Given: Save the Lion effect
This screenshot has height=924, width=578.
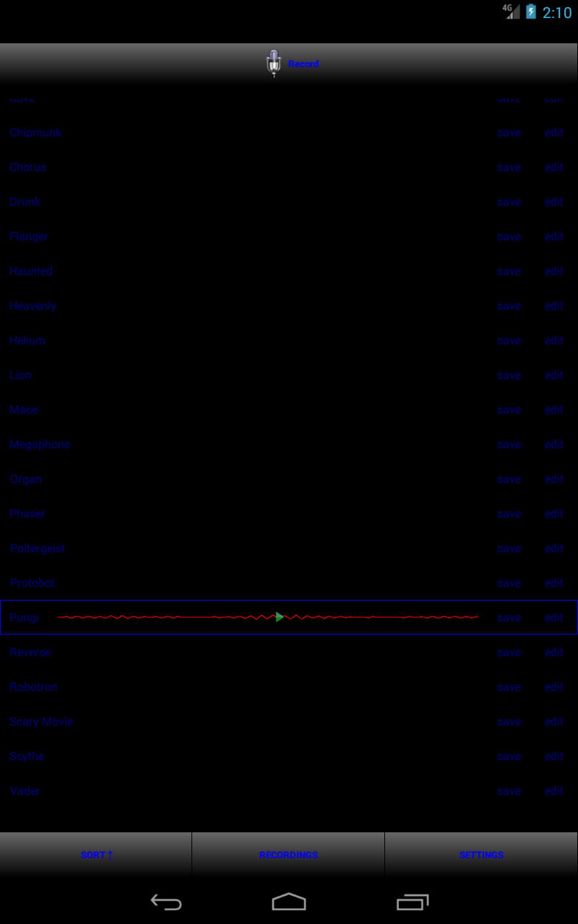Looking at the screenshot, I should point(509,375).
